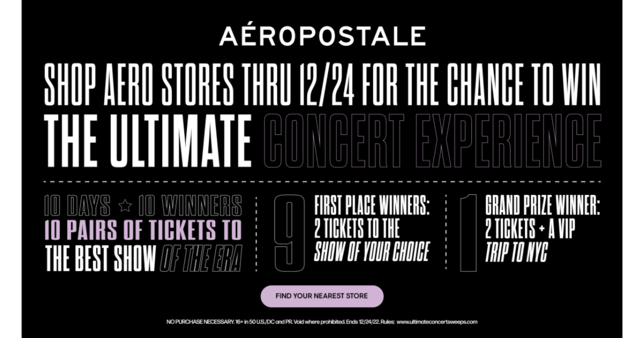644x338 pixels.
Task: Select the outlined 10 Winners text
Action: (x=190, y=205)
